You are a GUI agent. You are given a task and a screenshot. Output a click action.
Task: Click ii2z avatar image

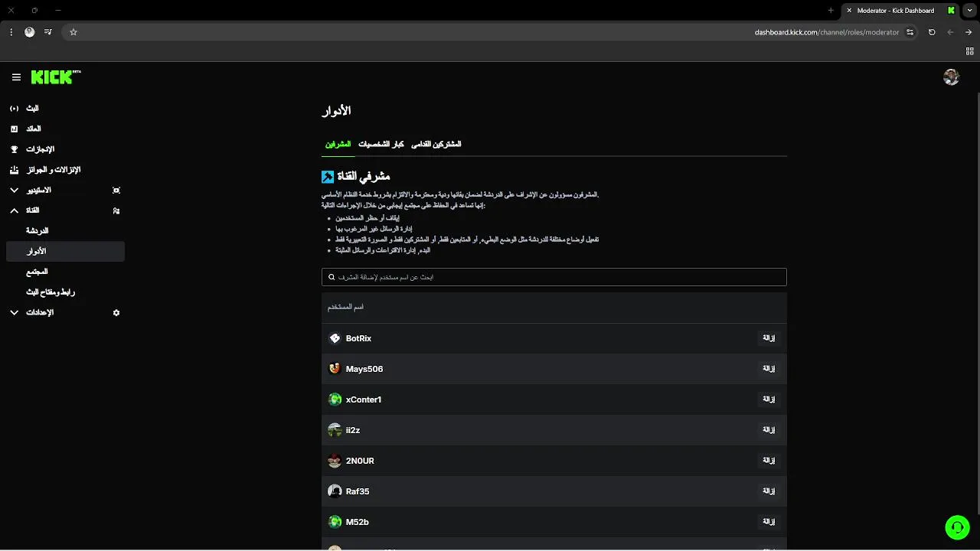(335, 430)
